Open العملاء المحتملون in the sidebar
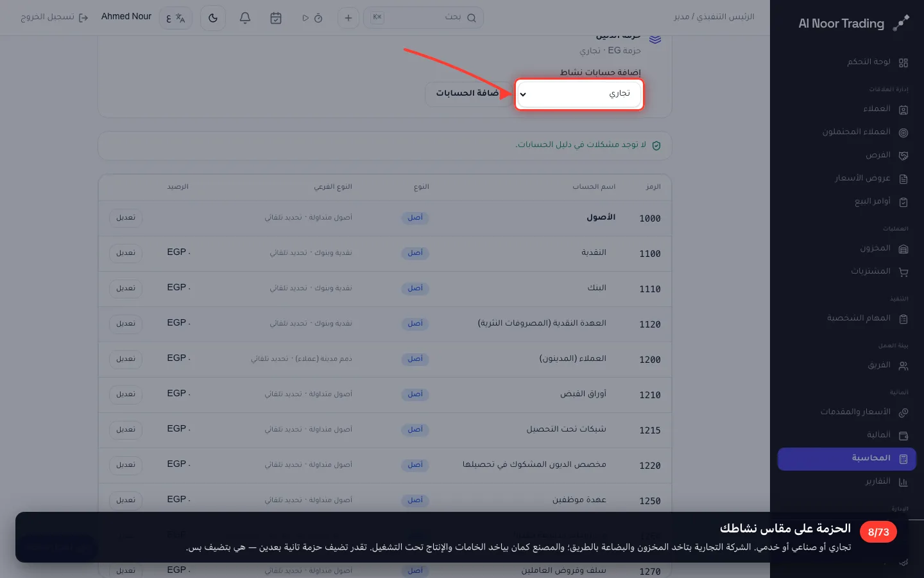 [846, 132]
